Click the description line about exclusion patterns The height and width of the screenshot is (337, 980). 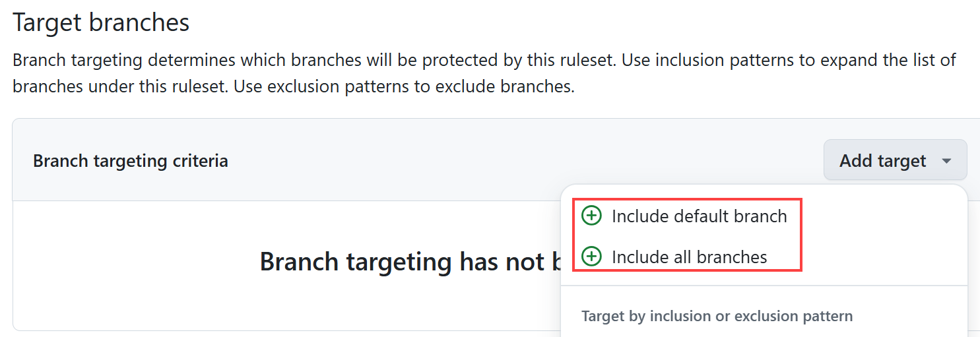click(294, 87)
